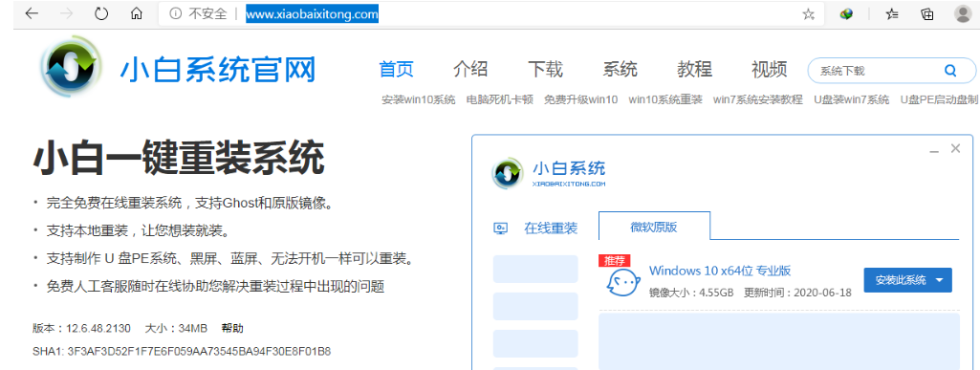Viewport: 980px width, 370px height.
Task: Click the Windows 10 smiley face icon
Action: click(x=623, y=282)
